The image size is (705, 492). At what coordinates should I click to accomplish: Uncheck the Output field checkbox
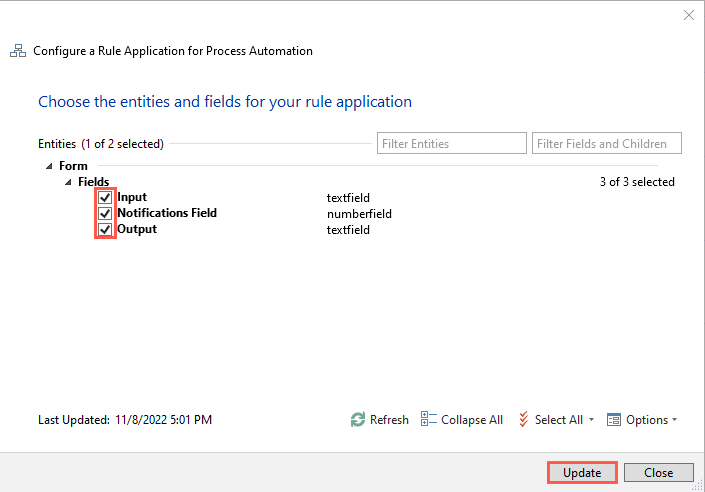click(105, 230)
